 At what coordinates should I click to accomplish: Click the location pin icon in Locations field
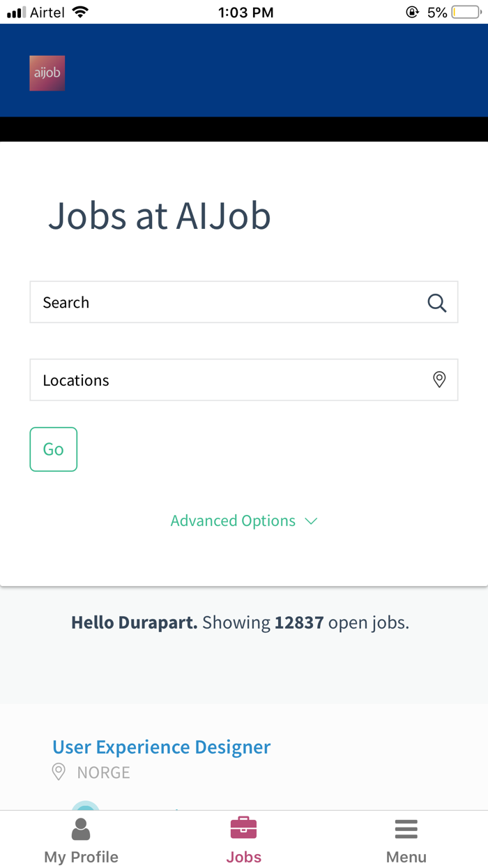pyautogui.click(x=439, y=380)
